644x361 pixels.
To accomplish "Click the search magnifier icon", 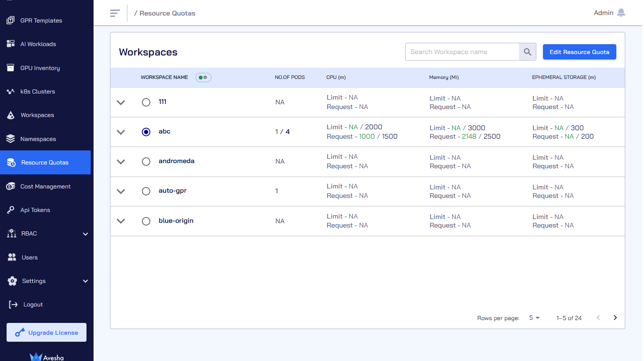I will click(527, 52).
